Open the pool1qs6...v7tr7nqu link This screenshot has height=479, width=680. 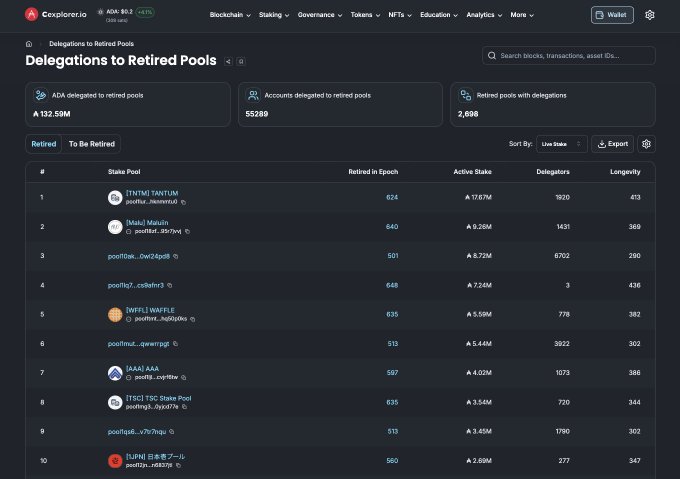pos(137,432)
